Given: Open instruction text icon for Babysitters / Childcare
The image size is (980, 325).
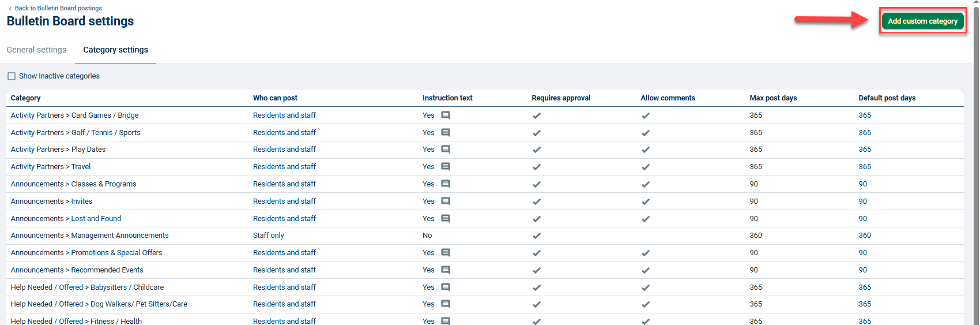Looking at the screenshot, I should pyautogui.click(x=446, y=287).
